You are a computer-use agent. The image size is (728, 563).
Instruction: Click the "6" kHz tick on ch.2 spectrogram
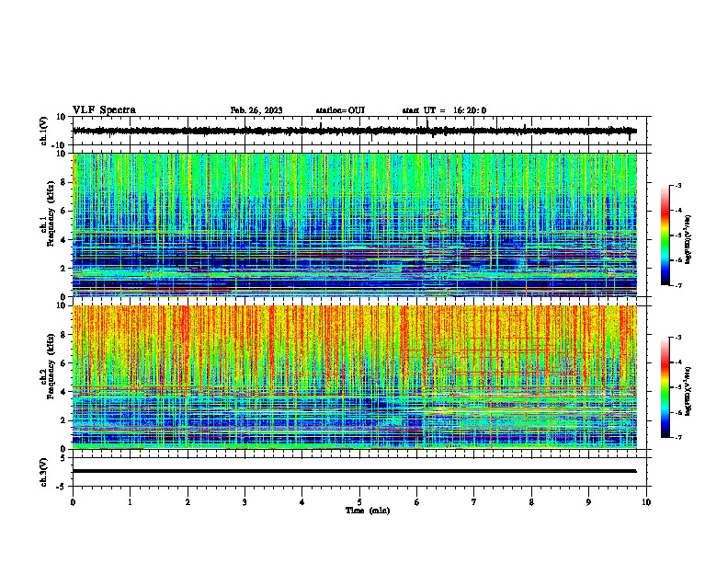[63, 362]
